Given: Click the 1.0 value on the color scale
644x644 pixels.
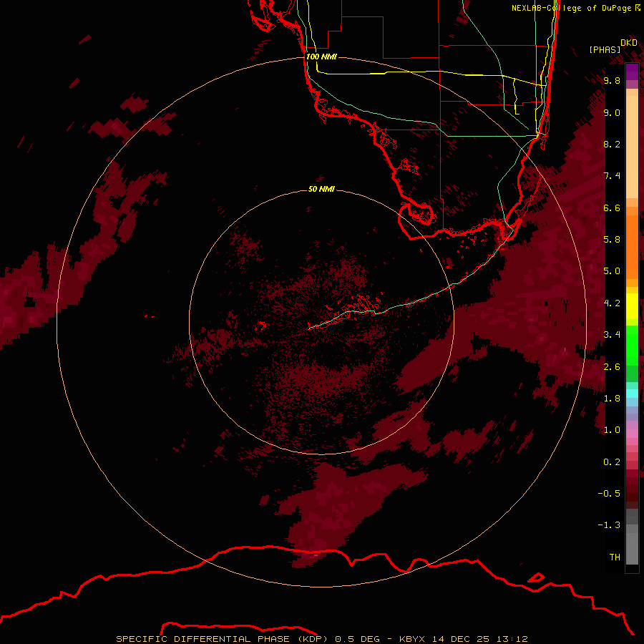Looking at the screenshot, I should 612,430.
